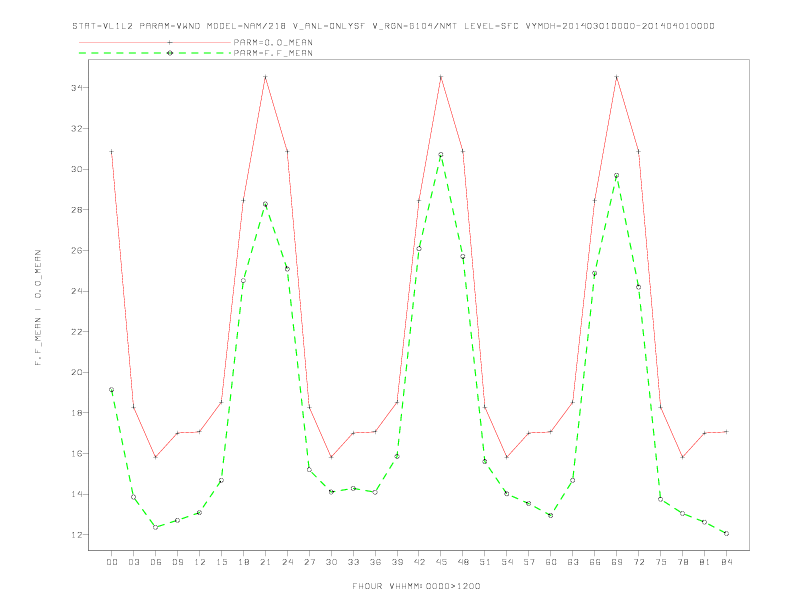Click y-axis tick label 16
This screenshot has width=792, height=612.
point(77,453)
